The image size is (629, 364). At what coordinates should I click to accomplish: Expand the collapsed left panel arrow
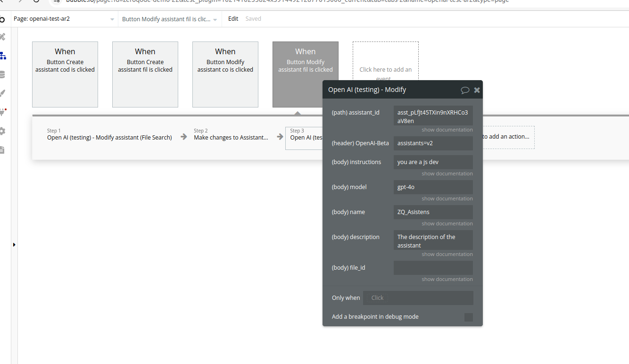coord(14,245)
